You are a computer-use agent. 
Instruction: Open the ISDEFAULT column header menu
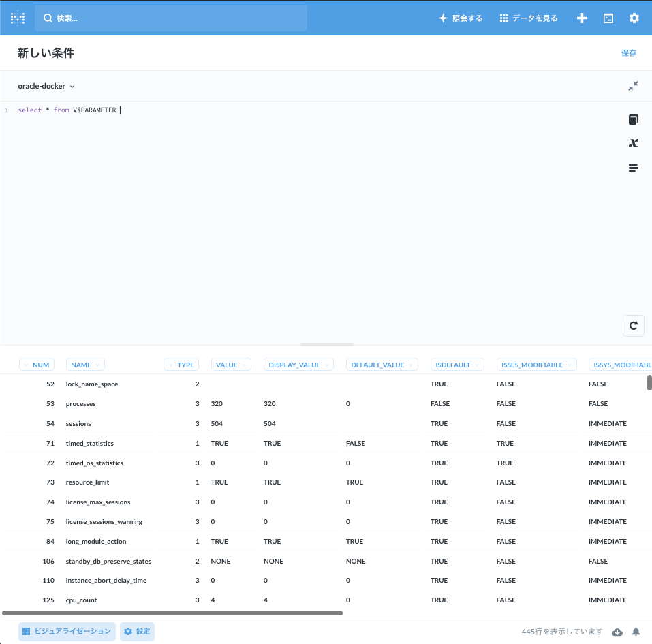(457, 365)
